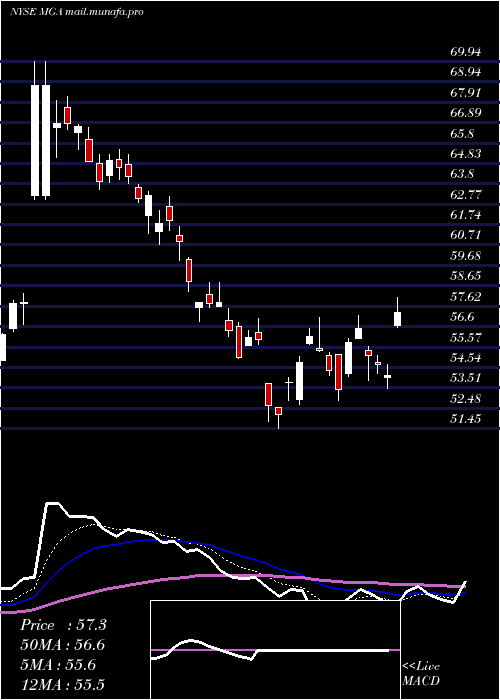Viewport: 500px width, 700px height.
Task: Select the 59.68 price axis label
Action: click(466, 256)
